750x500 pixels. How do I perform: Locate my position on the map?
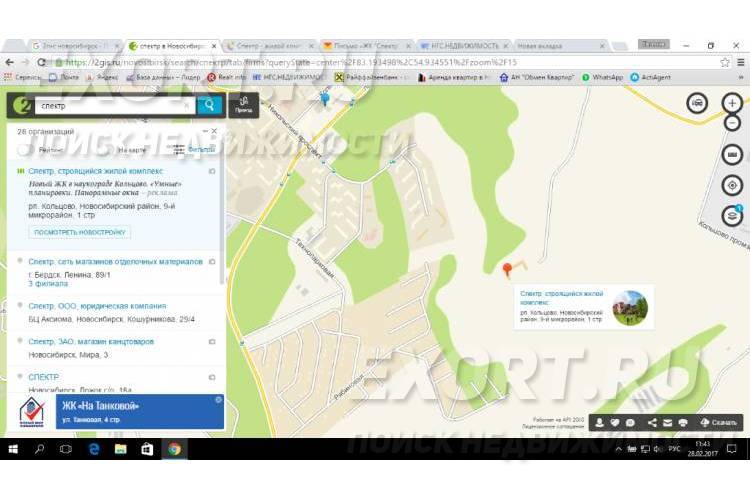[732, 185]
